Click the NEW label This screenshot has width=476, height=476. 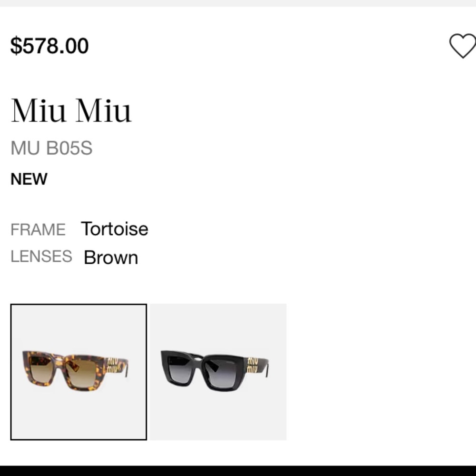[x=28, y=179]
